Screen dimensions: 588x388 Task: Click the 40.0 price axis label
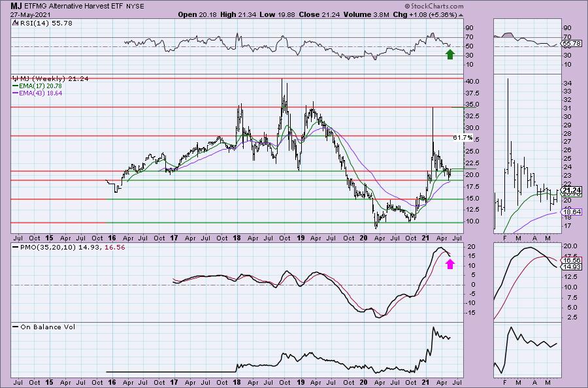coord(472,82)
